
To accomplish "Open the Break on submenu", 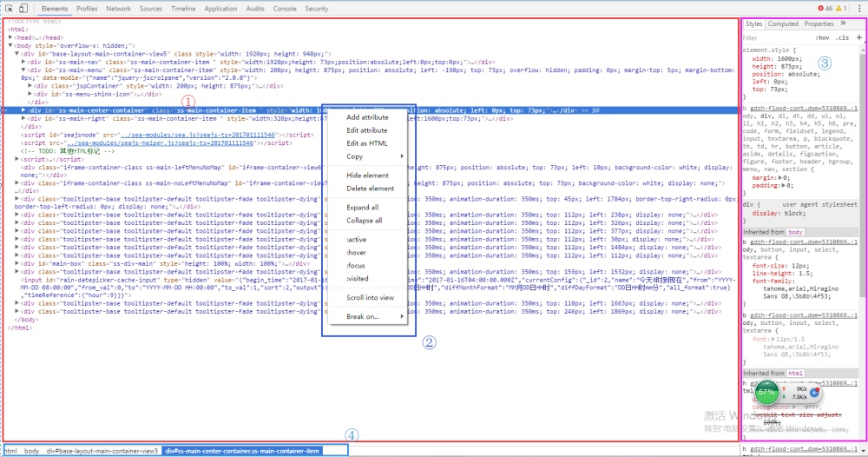I will (368, 316).
